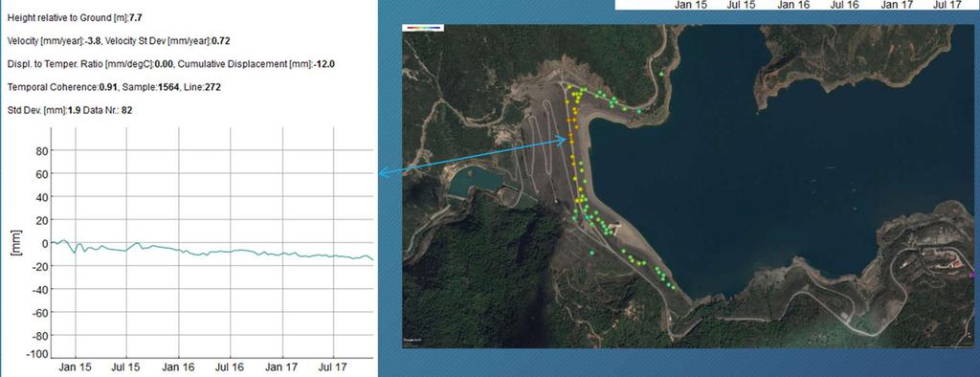Click the small teal pond left of dam
The image size is (980, 377).
click(475, 181)
